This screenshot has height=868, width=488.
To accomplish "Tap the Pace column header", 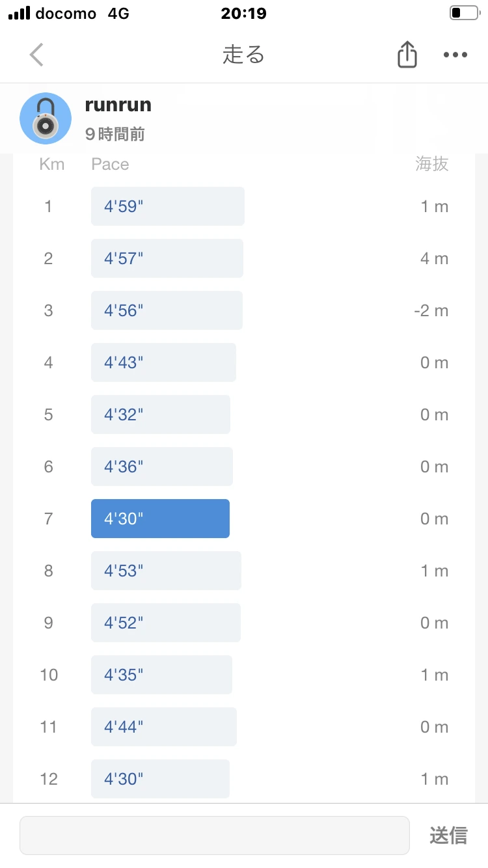I will point(110,164).
